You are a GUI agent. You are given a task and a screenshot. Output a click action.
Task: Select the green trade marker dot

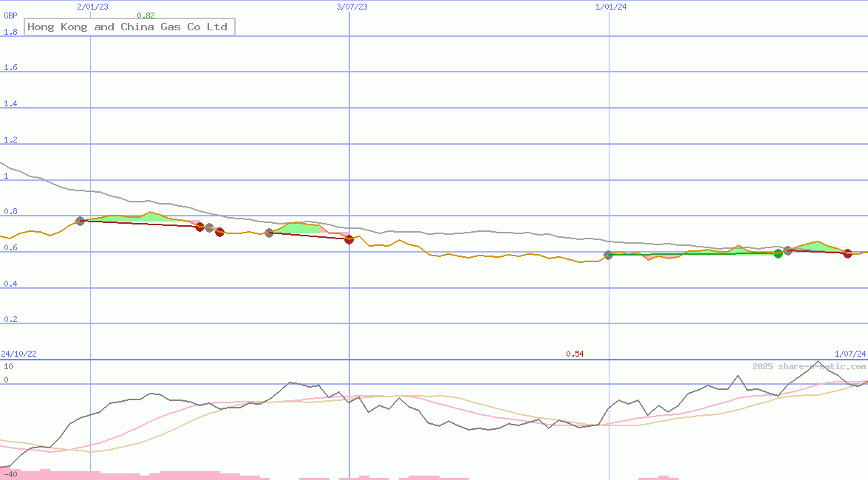[778, 254]
